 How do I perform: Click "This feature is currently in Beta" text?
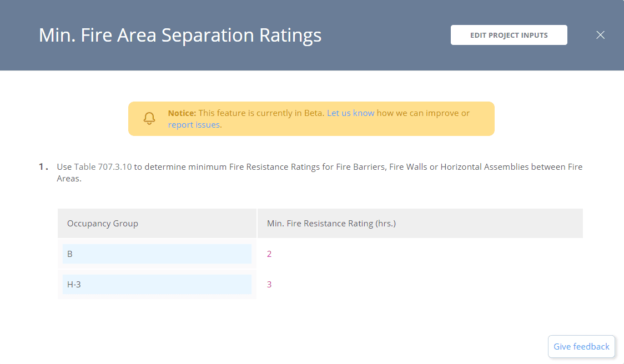tap(261, 113)
